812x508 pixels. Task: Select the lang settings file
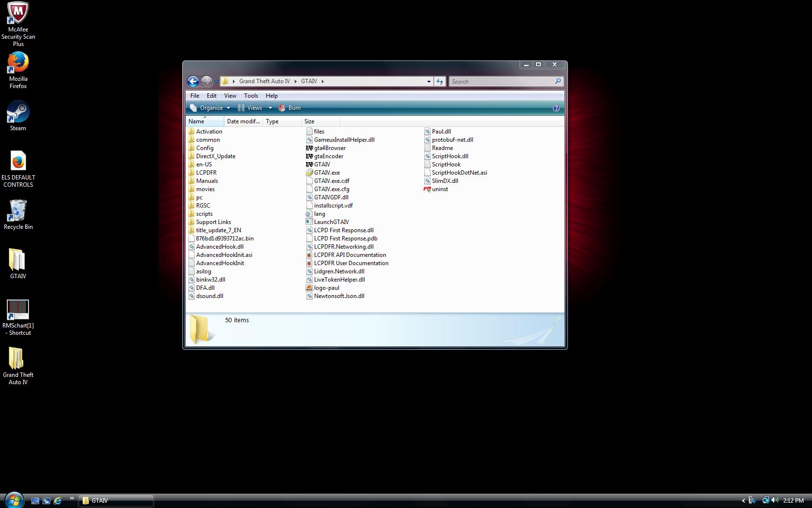(x=316, y=214)
